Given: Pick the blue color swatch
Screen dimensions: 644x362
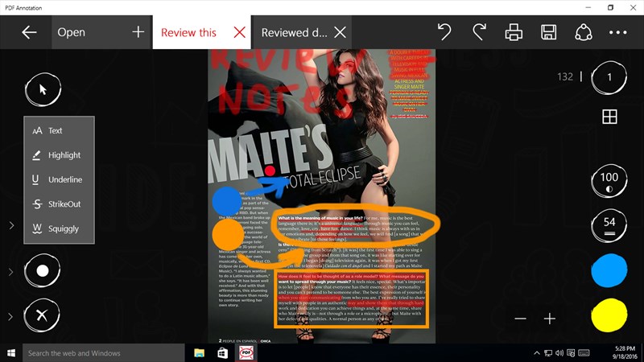Looking at the screenshot, I should coord(609,270).
